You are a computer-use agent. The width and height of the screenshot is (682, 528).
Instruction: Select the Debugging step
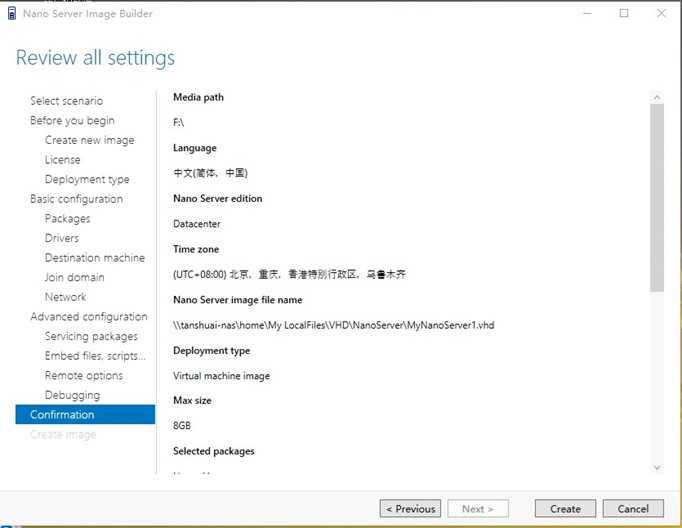pyautogui.click(x=72, y=395)
